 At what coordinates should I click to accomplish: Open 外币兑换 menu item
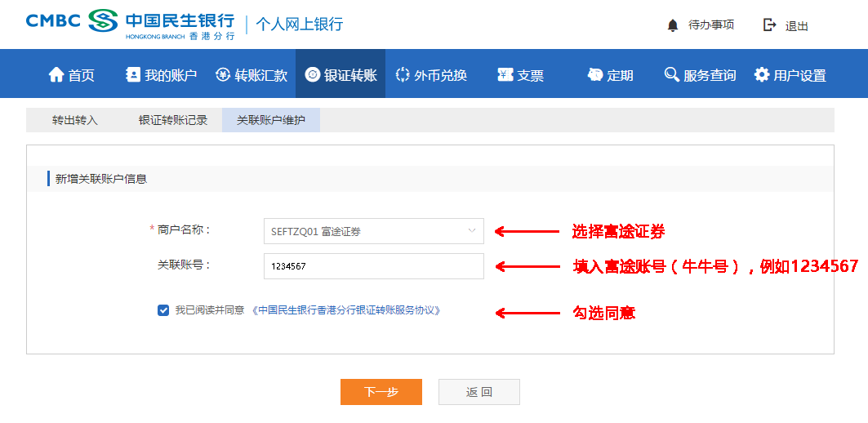(431, 75)
